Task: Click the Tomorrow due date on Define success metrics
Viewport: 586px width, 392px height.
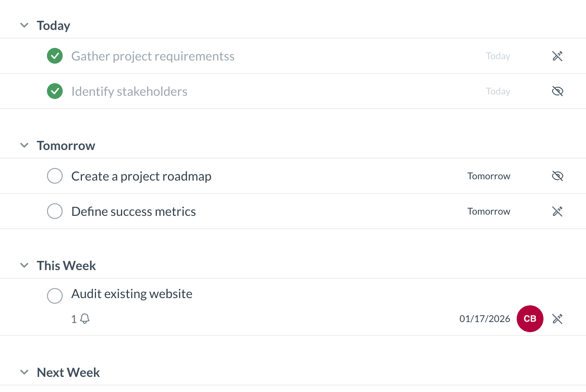Action: click(x=489, y=211)
